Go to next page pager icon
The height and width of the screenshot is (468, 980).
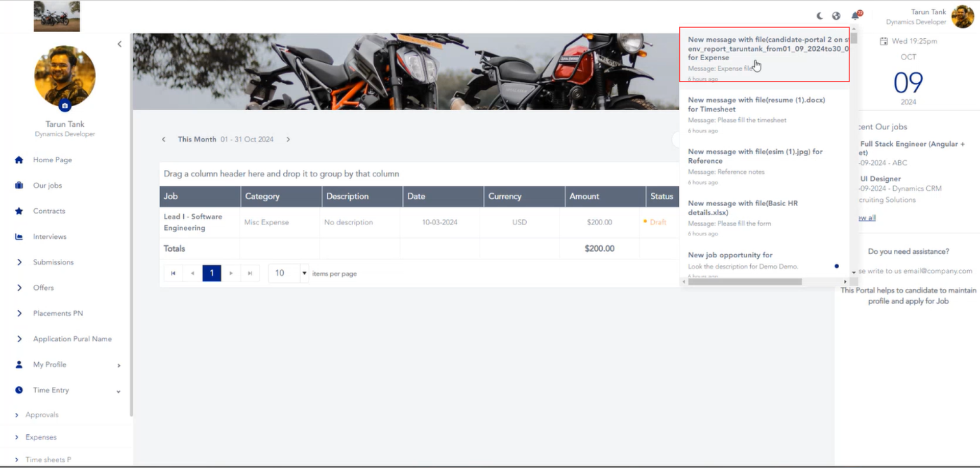[231, 274]
